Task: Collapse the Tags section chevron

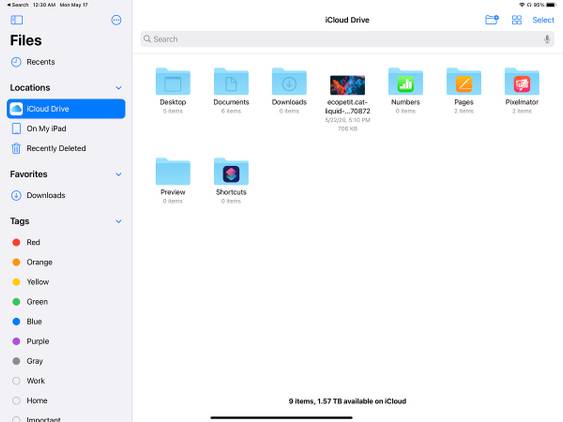Action: tap(118, 221)
